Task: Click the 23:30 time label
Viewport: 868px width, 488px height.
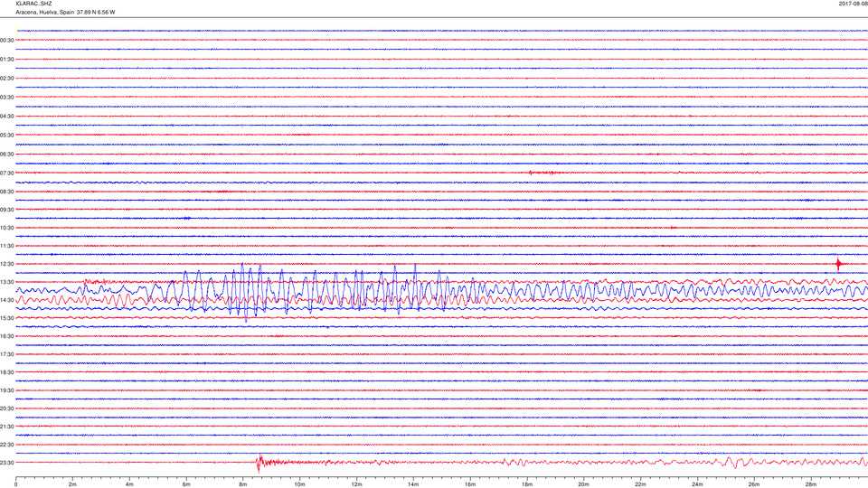Action: (x=6, y=463)
